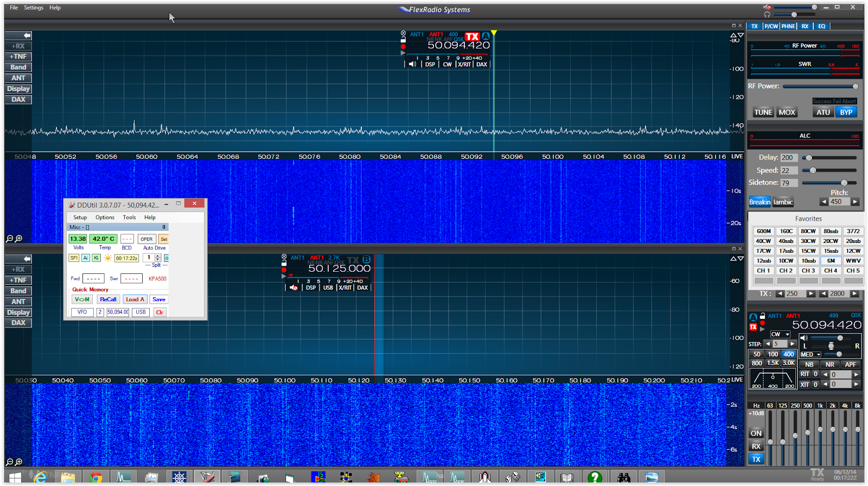Screen dimensions: 868x486
Task: Toggle the NB noise blanker
Action: coord(809,364)
